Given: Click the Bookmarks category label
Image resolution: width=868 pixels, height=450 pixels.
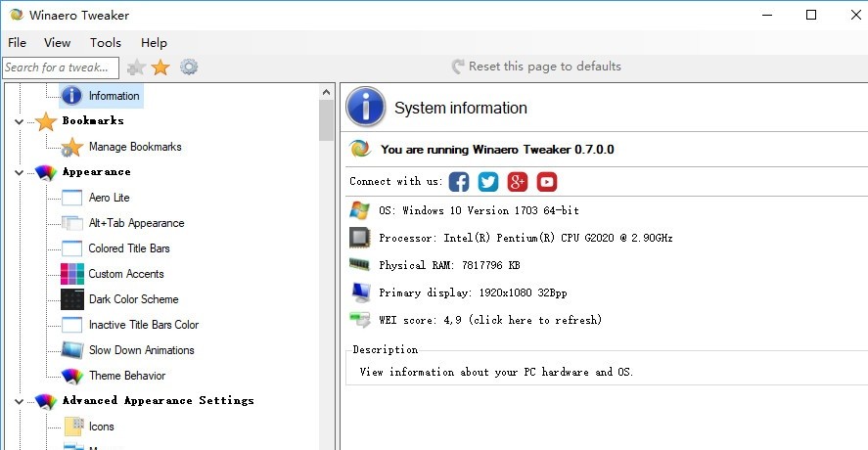Looking at the screenshot, I should pyautogui.click(x=93, y=120).
